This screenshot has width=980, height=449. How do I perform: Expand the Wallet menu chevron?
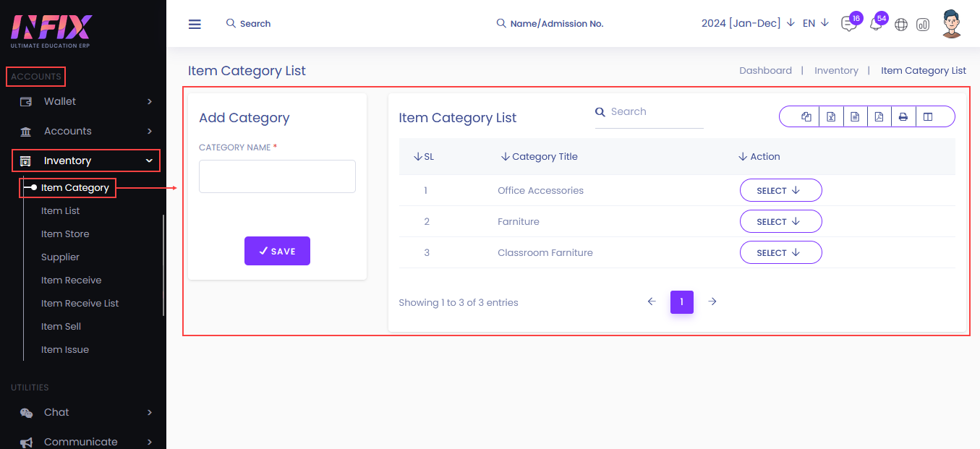tap(150, 102)
